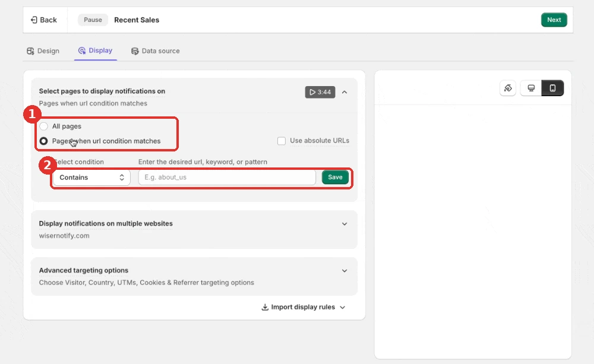Click wisernotify.com website text
The width and height of the screenshot is (594, 364).
pyautogui.click(x=64, y=236)
